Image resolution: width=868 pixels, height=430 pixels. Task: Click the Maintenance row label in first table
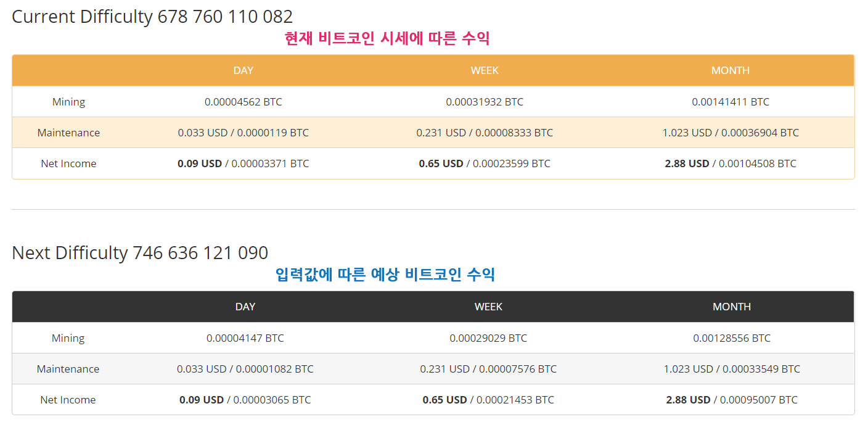pos(68,133)
